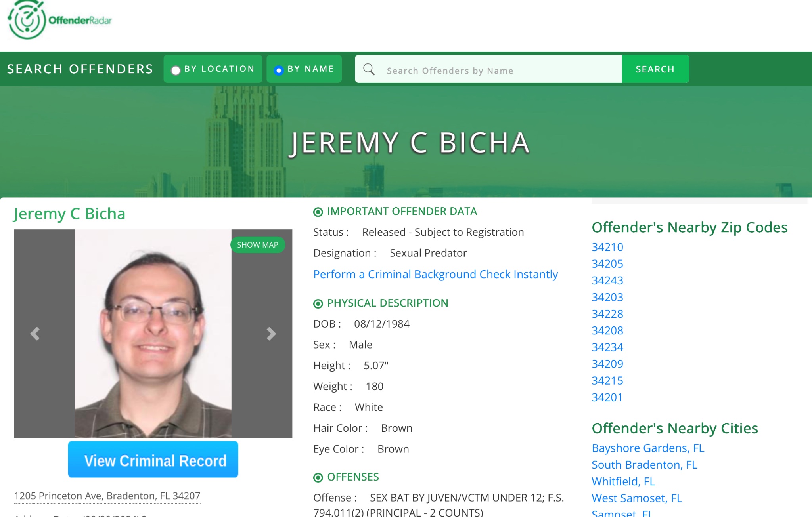Click the offender mugshot photo

(x=153, y=334)
